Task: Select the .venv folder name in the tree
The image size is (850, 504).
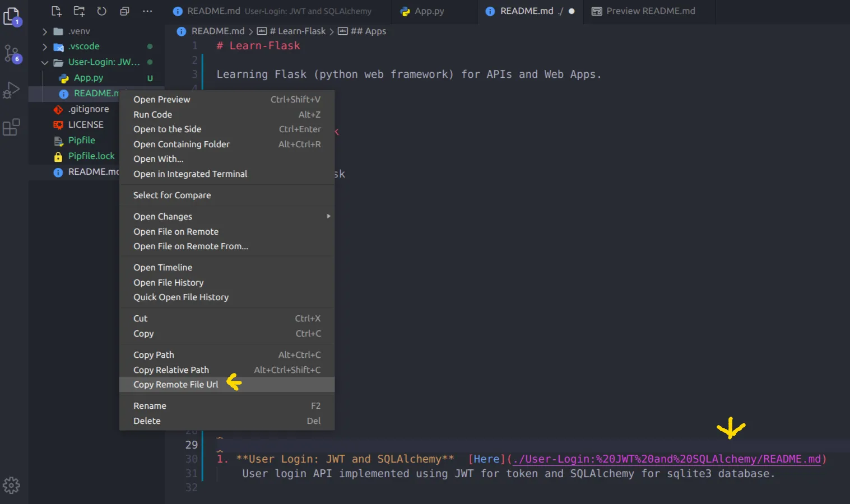Action: (79, 31)
